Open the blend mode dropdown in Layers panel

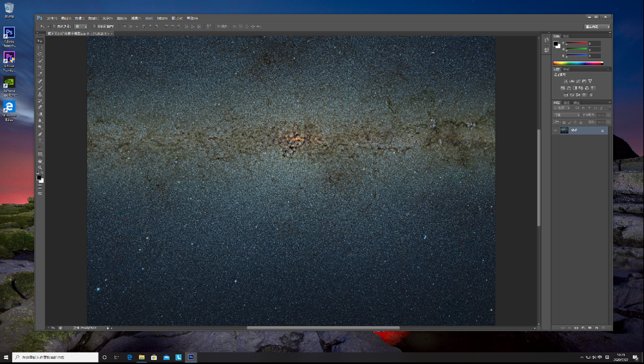(566, 115)
